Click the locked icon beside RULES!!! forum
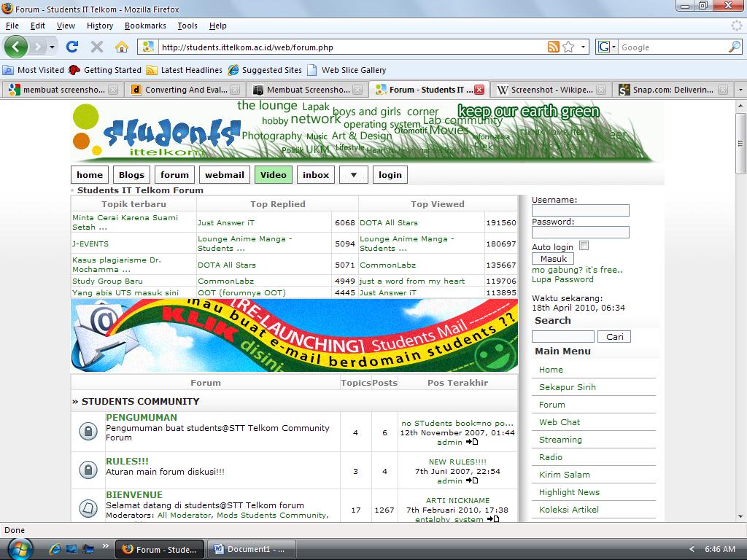Image resolution: width=747 pixels, height=560 pixels. tap(88, 470)
